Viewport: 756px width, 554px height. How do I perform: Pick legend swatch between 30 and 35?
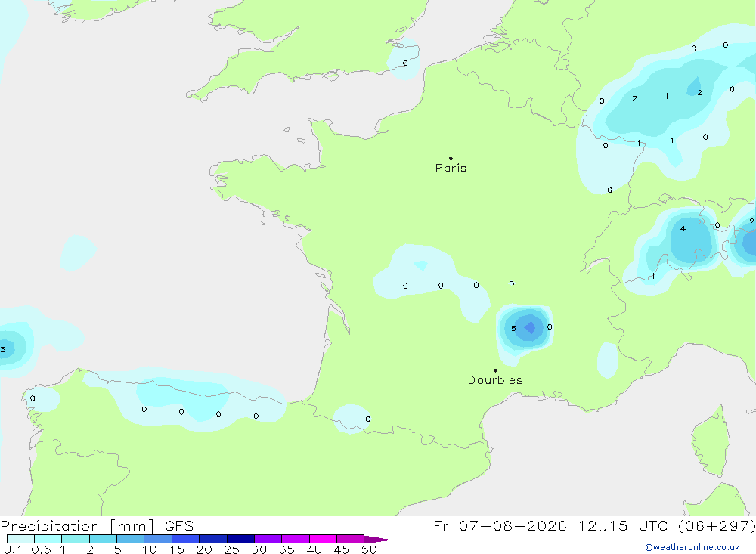click(x=268, y=539)
